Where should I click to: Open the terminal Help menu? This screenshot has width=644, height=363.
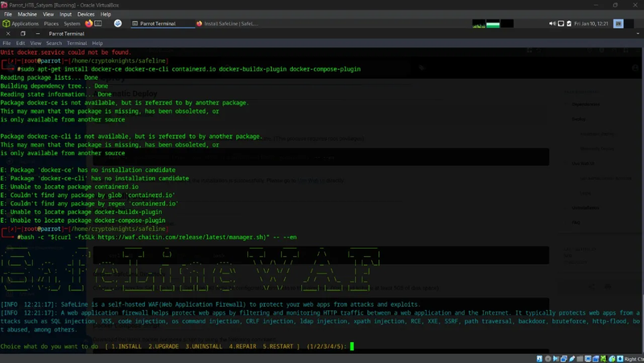click(97, 43)
